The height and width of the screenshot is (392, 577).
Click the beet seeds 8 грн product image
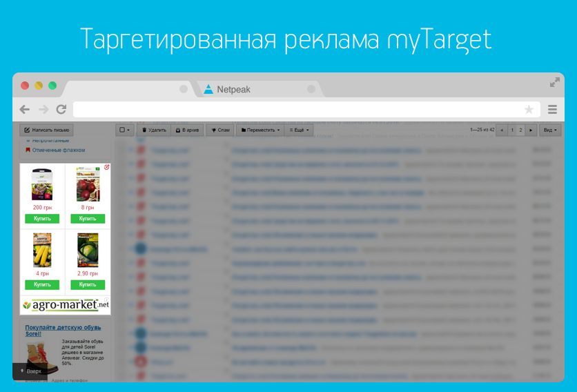(88, 184)
